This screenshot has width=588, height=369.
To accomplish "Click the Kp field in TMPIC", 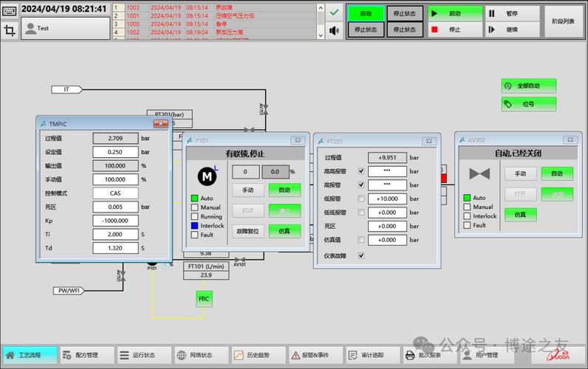I will tap(115, 221).
